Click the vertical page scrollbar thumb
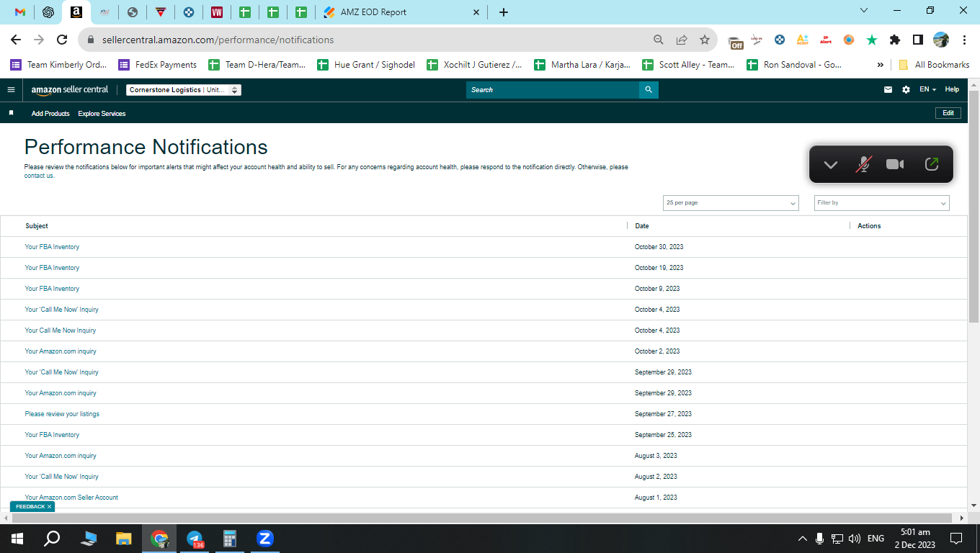The height and width of the screenshot is (553, 980). coord(974,205)
